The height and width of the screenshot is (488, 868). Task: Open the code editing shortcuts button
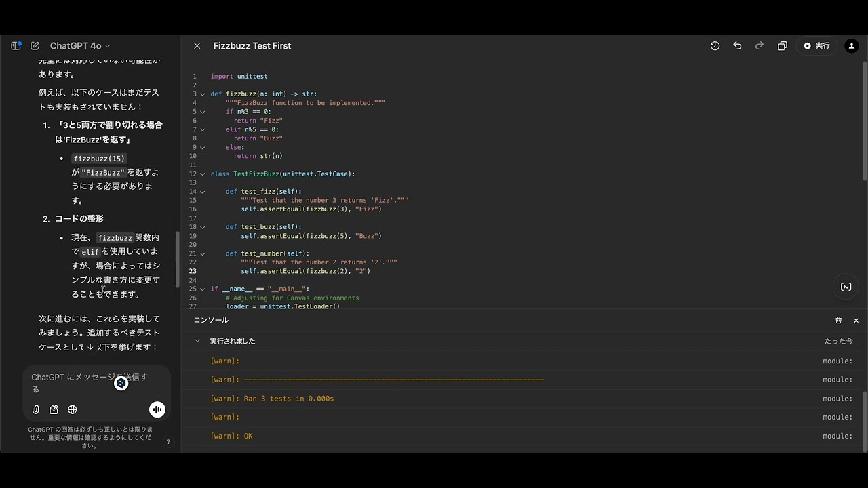pos(846,287)
